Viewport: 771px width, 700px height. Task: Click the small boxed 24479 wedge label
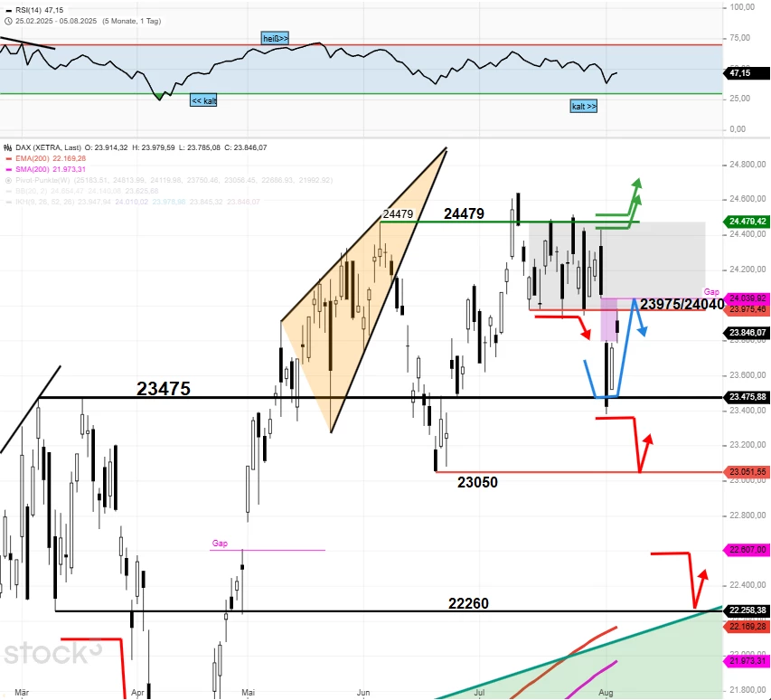[x=398, y=214]
